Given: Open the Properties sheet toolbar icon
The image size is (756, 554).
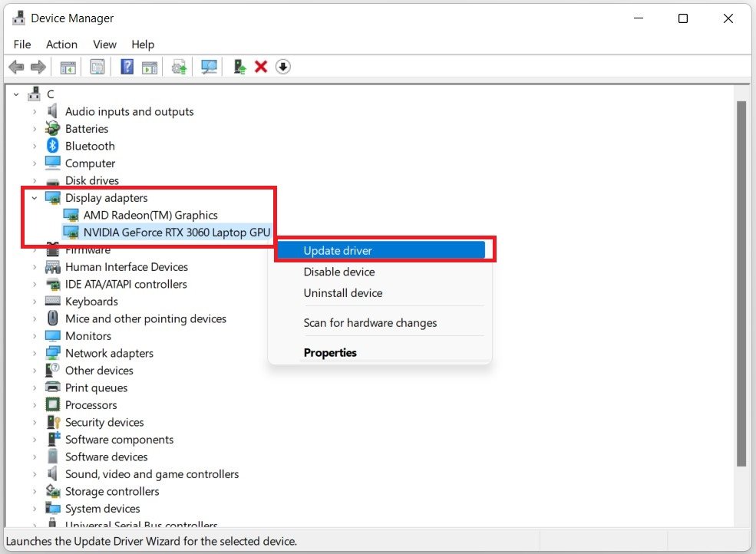Looking at the screenshot, I should tap(97, 67).
